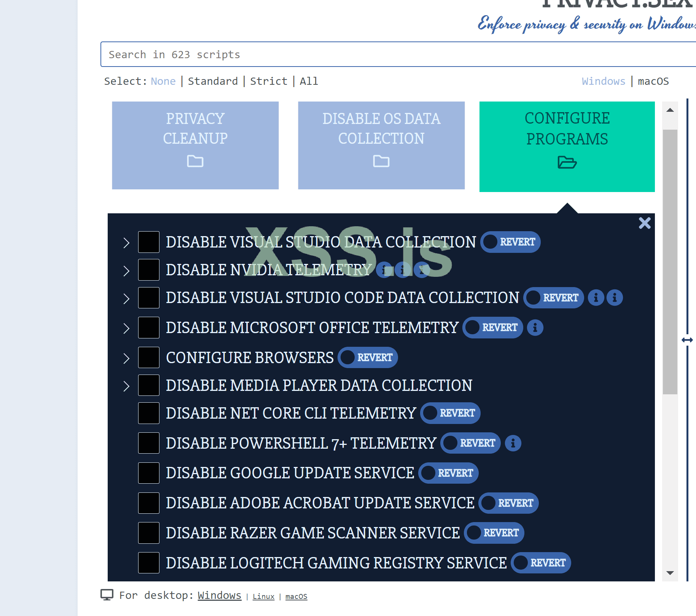Download desktop version for Linux
The height and width of the screenshot is (616, 696).
[x=263, y=597]
